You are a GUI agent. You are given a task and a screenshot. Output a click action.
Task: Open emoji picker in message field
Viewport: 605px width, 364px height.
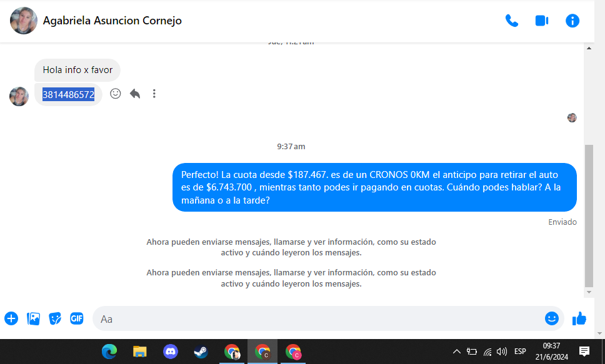[x=551, y=318]
